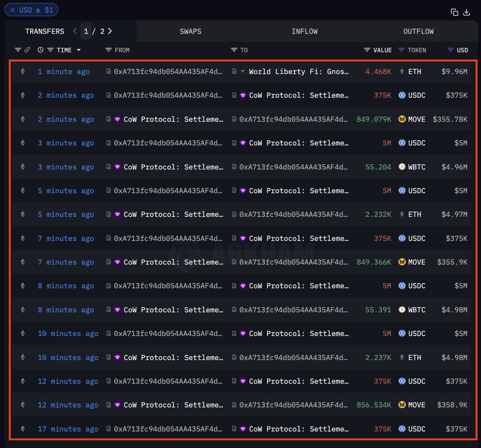This screenshot has width=481, height=448.
Task: Open the World Liberty Fi recipient address
Action: point(298,71)
